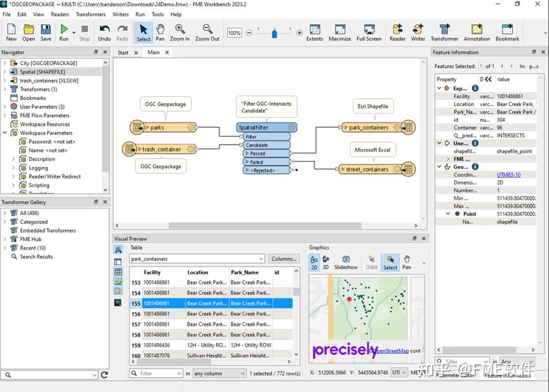Run the workspace with green arrow
The image size is (549, 392).
pyautogui.click(x=63, y=32)
